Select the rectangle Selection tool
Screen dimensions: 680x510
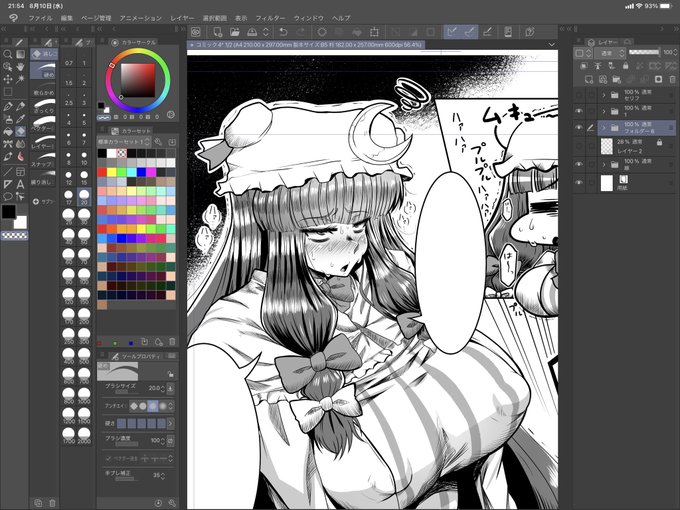[x=8, y=92]
